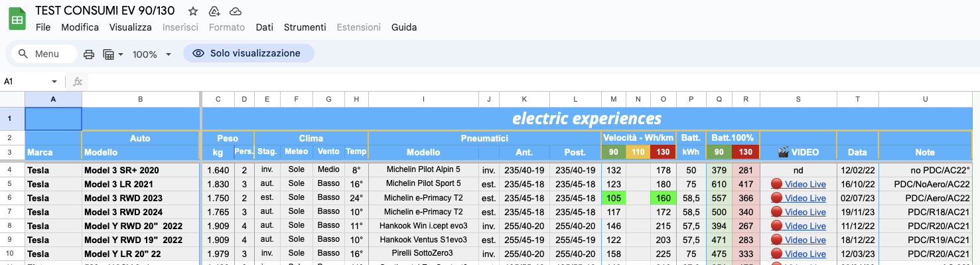Click the Marca header cell
Screen dimensions: 980x265
click(53, 152)
